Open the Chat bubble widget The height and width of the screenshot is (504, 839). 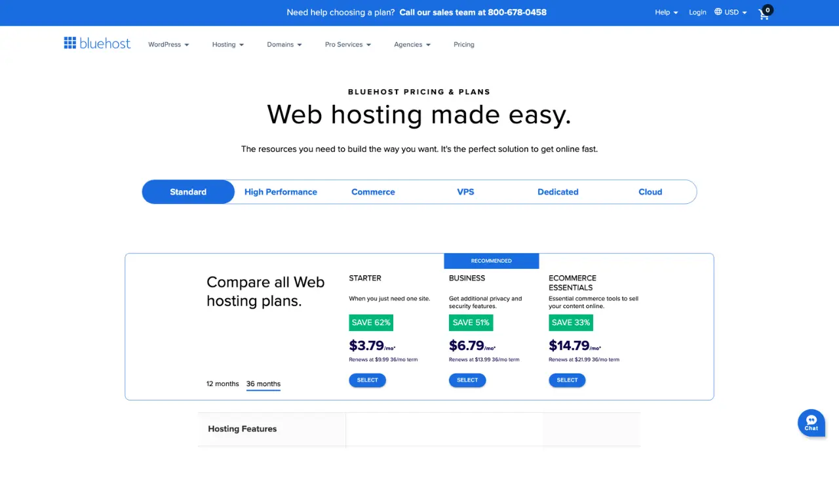811,423
